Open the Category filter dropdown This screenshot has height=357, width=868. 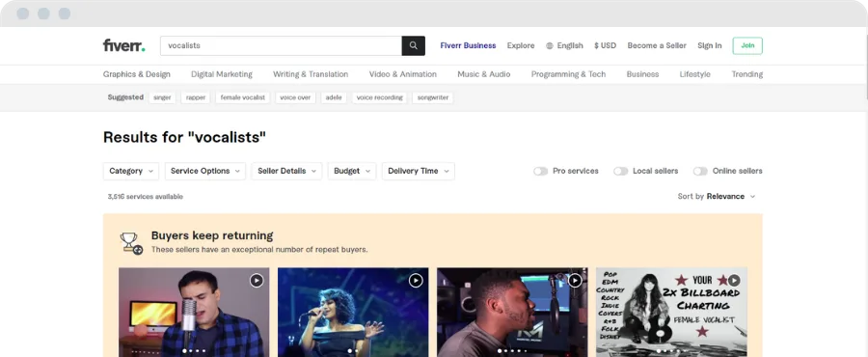[x=131, y=171]
